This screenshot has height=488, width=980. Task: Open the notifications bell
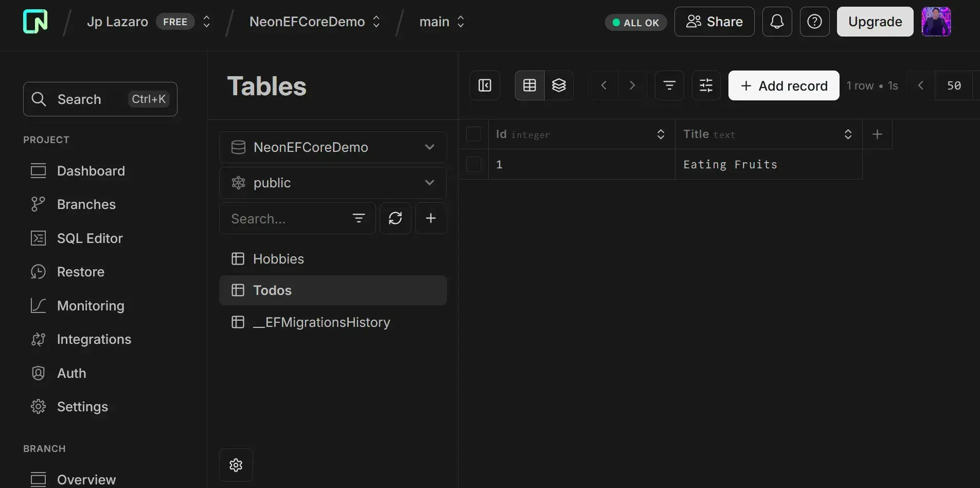click(x=777, y=22)
